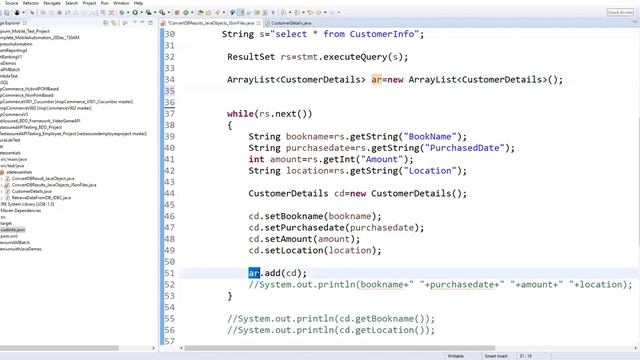Click the Debug (bug) toolbar icon

point(122,12)
